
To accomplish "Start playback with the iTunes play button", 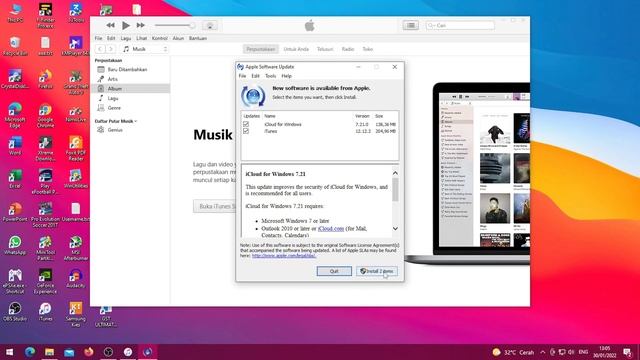I will 126,25.
